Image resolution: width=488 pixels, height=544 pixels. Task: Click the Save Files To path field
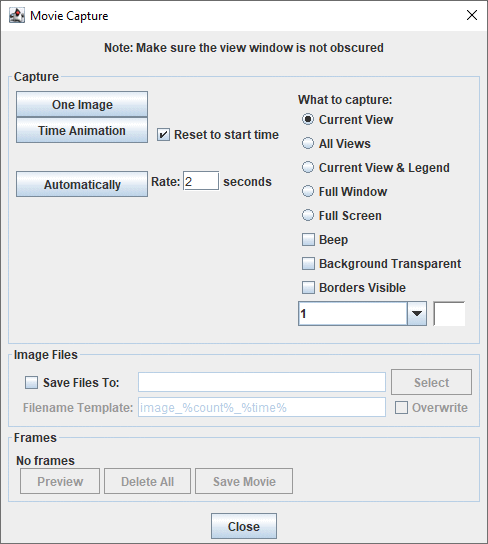262,382
